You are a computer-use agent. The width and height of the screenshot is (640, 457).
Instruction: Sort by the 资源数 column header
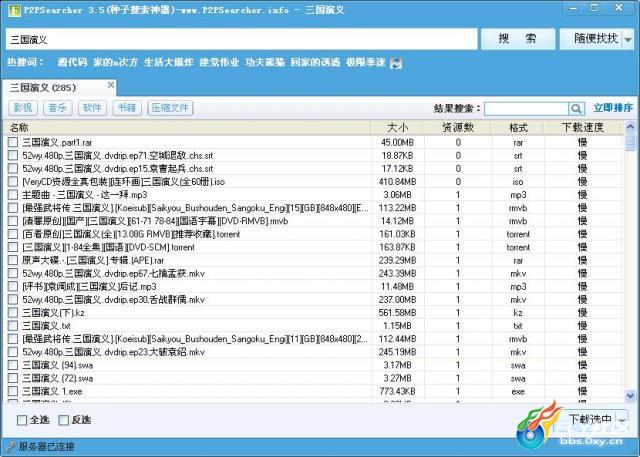pos(458,127)
